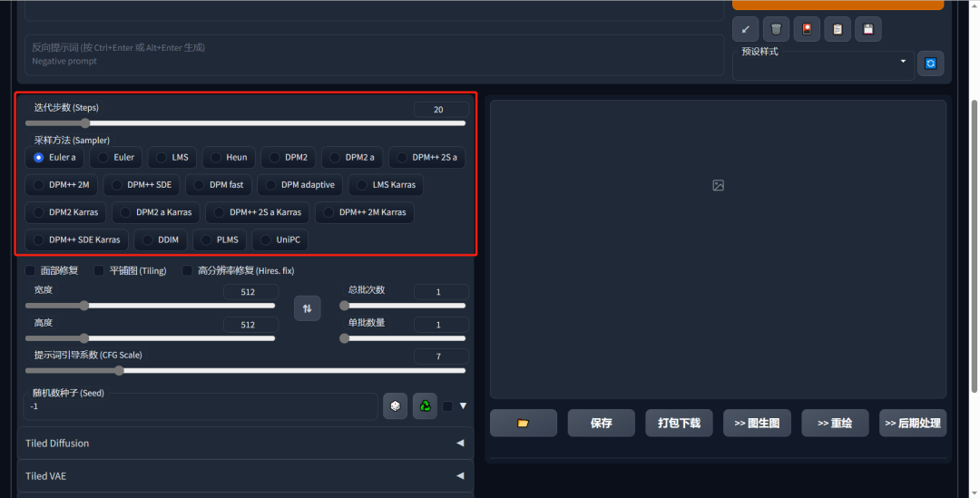Screen dimensions: 980x498
Task: Choose the DPM++ SDE sampler
Action: pos(142,184)
